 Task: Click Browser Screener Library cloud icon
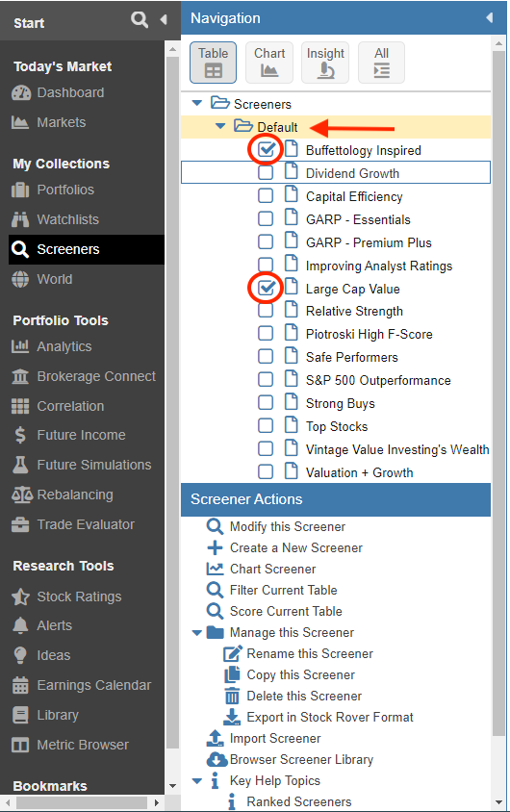(217, 760)
